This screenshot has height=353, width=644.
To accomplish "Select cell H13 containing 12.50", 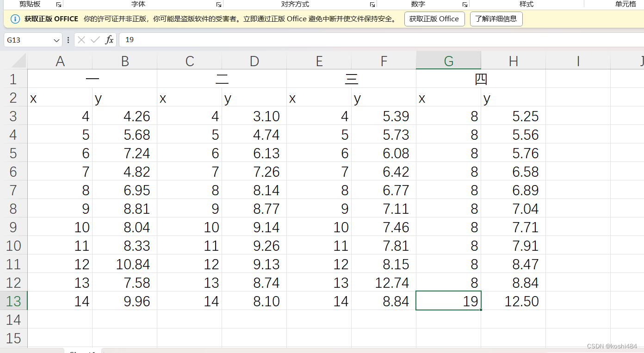I will (x=514, y=301).
